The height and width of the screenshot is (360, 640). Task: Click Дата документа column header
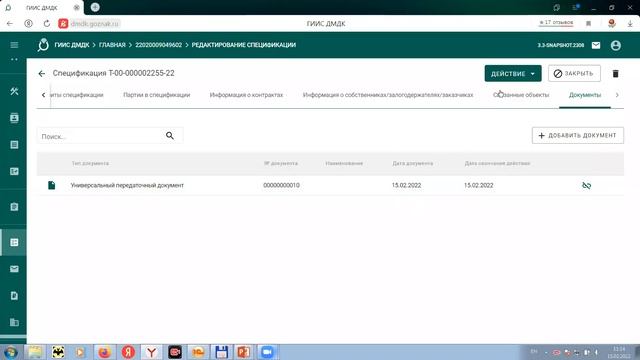tap(413, 163)
